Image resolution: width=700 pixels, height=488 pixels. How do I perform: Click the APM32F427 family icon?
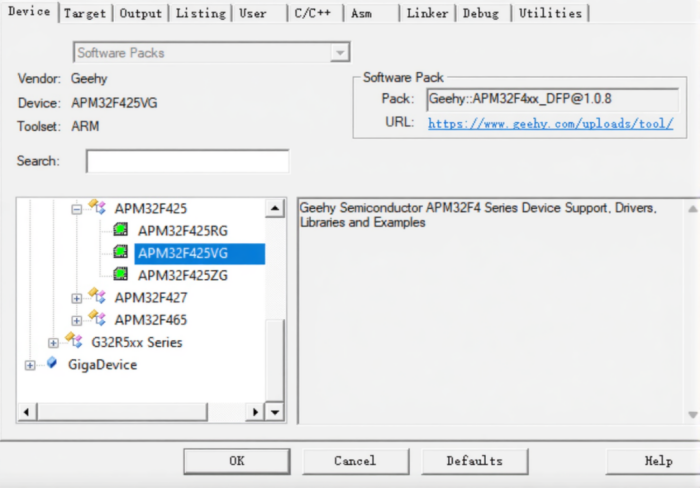tap(98, 297)
